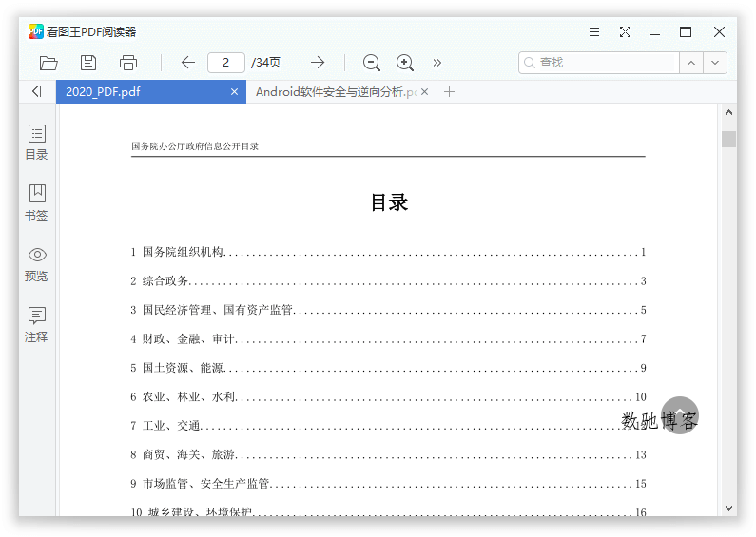Open the hamburger menu in title bar
The height and width of the screenshot is (537, 756).
594,32
